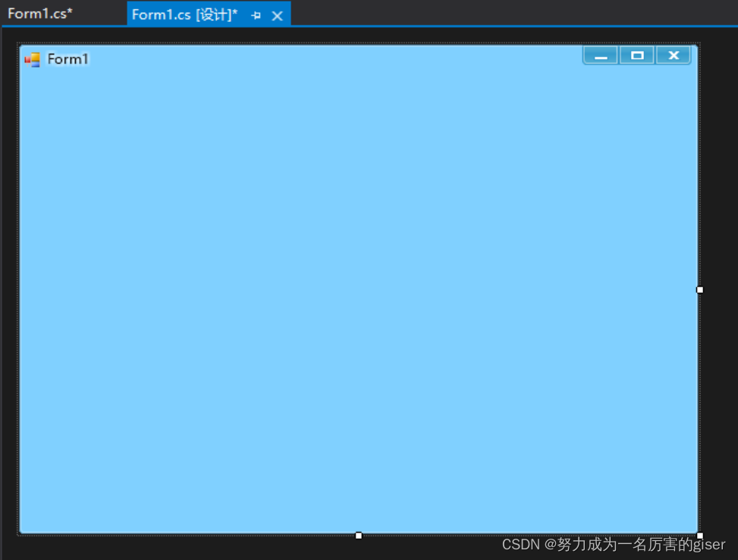This screenshot has width=738, height=560.
Task: Click the Form1 maximize button
Action: [x=637, y=55]
